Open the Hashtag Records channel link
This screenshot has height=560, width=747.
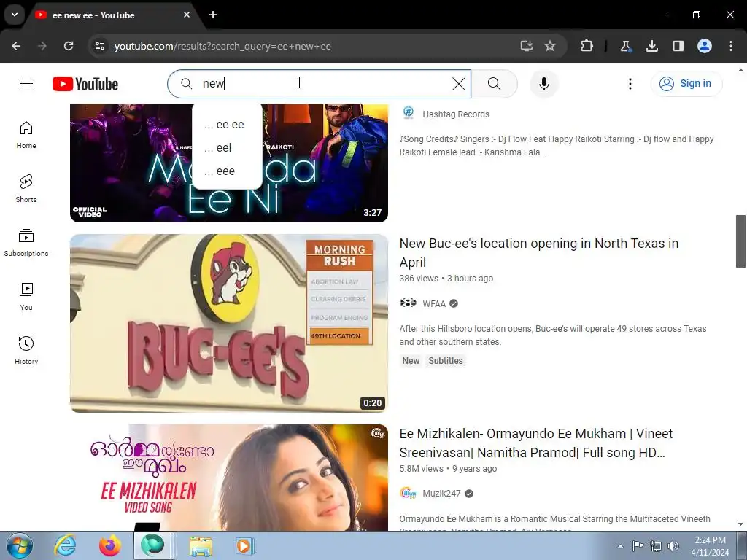pyautogui.click(x=456, y=114)
